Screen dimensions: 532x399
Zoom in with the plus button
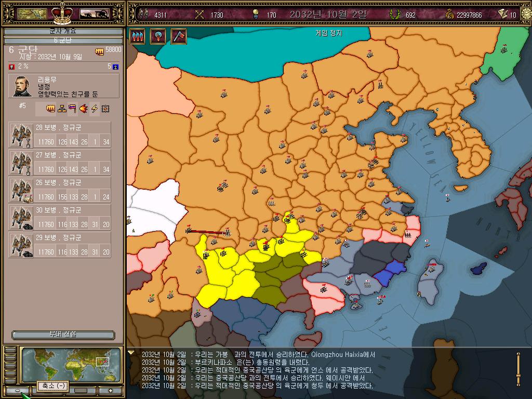click(x=111, y=391)
